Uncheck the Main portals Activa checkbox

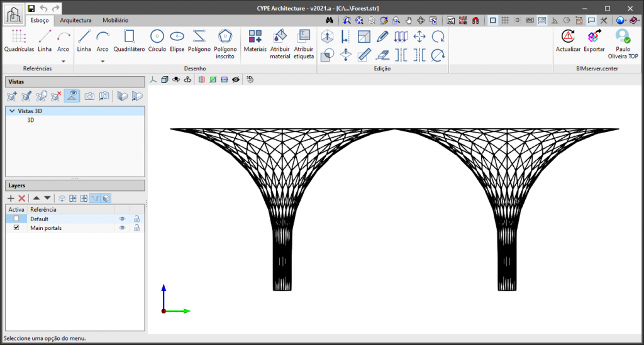pyautogui.click(x=16, y=228)
